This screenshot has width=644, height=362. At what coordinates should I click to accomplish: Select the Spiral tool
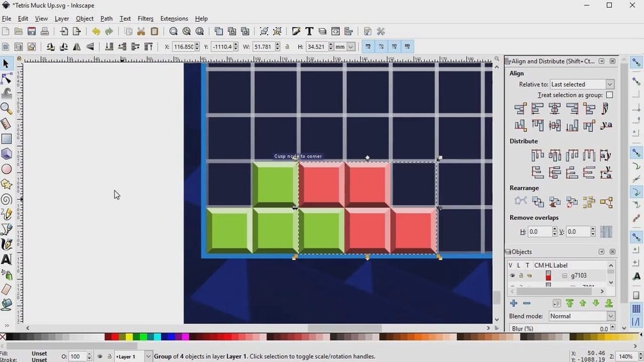(6, 199)
